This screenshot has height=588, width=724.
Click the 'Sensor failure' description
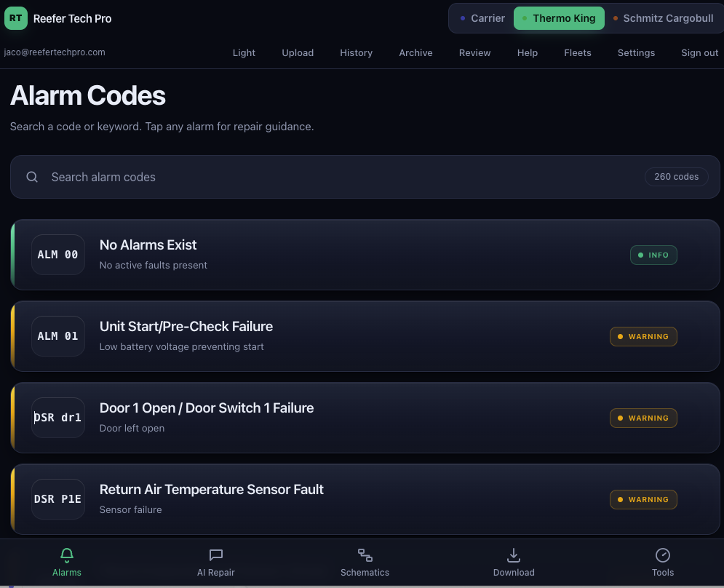[131, 509]
